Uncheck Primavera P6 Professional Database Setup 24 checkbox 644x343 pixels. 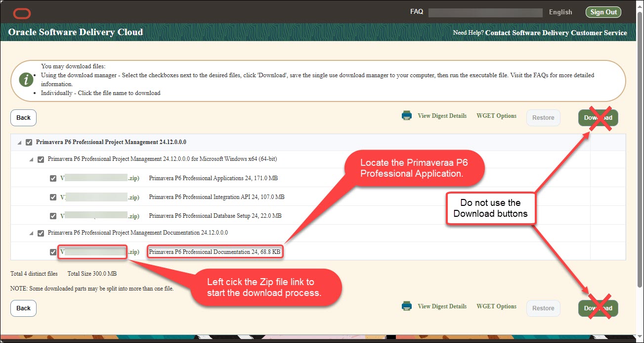[53, 216]
